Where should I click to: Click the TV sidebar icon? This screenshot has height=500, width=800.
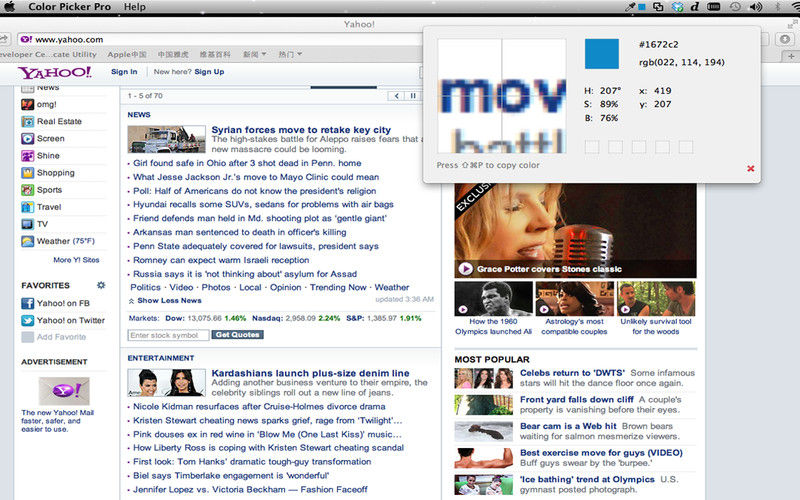pyautogui.click(x=28, y=224)
